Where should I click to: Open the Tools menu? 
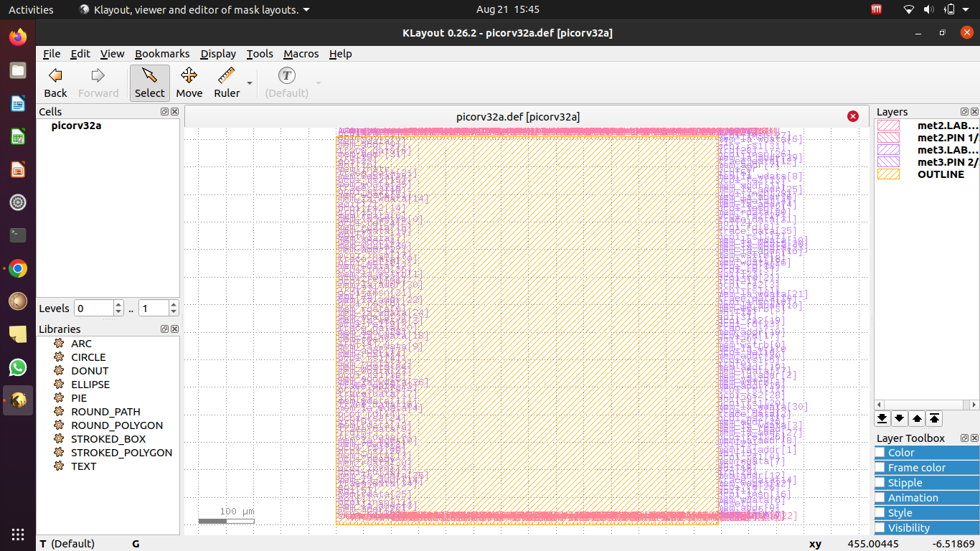tap(260, 54)
